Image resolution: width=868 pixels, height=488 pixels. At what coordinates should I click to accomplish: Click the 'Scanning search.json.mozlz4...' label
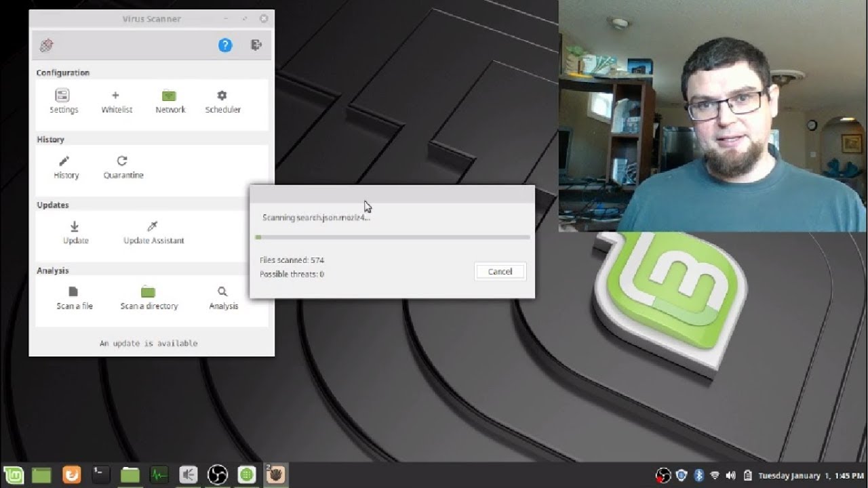pos(316,218)
